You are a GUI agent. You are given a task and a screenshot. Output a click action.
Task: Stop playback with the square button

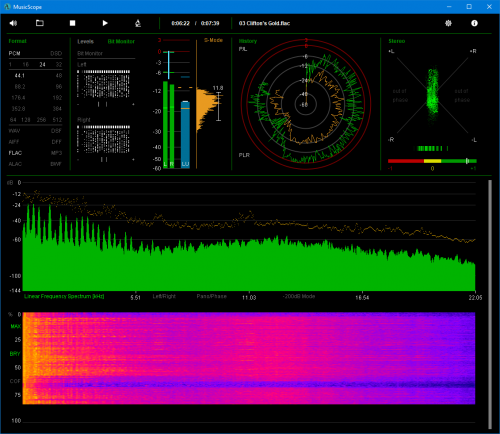[72, 23]
